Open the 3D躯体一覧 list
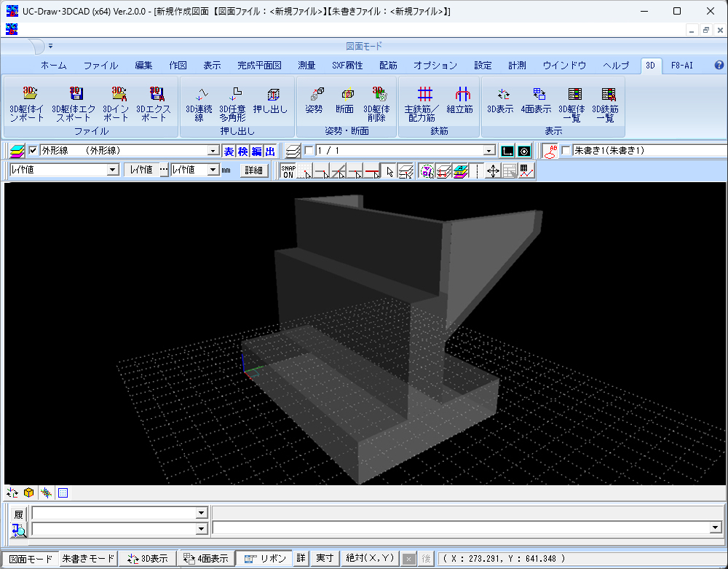 [x=571, y=104]
